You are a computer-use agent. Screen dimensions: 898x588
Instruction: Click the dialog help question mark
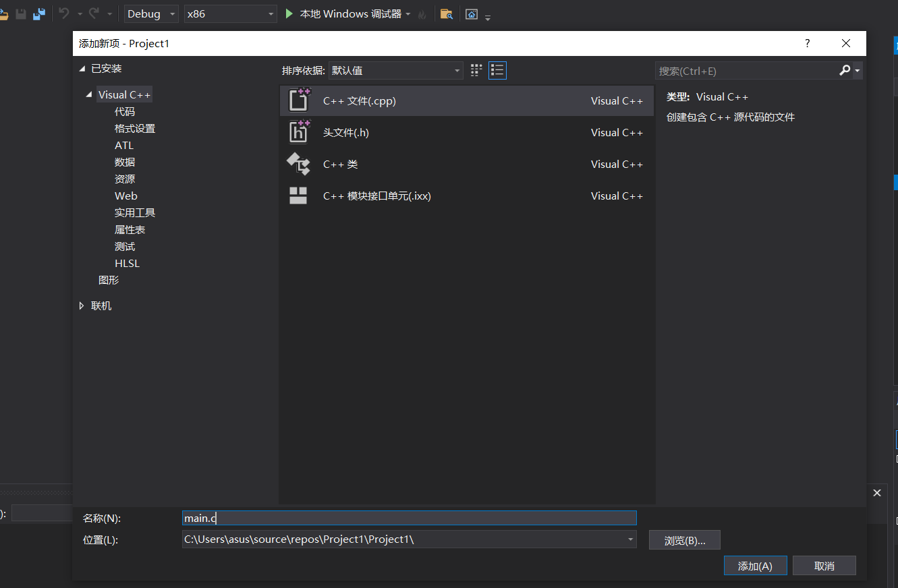pos(807,43)
